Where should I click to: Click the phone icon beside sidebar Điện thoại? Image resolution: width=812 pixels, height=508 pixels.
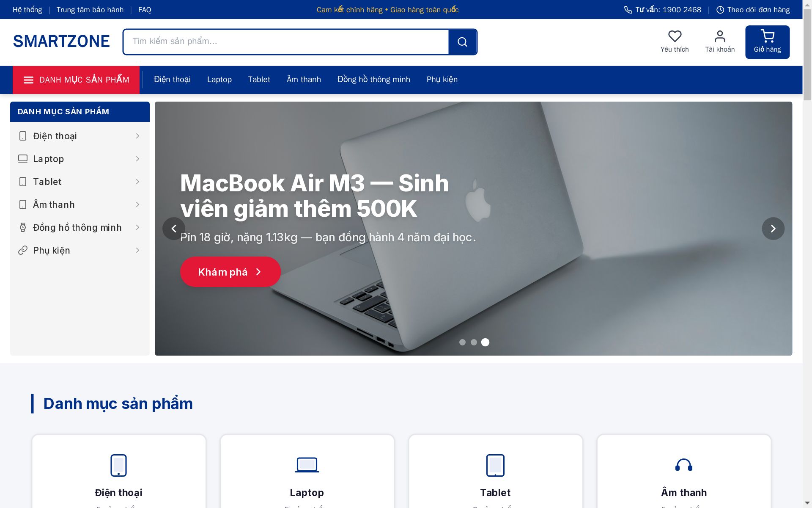pyautogui.click(x=23, y=136)
